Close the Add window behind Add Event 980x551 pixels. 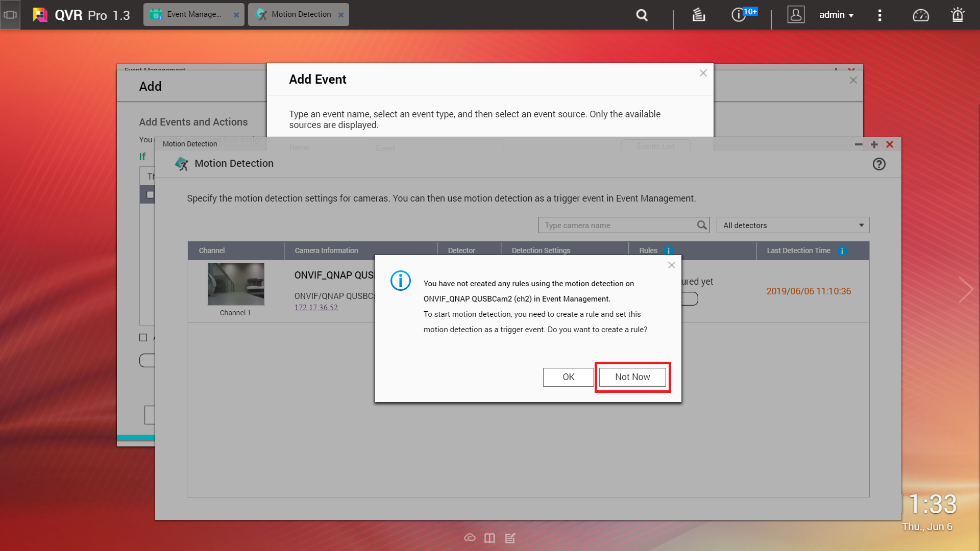coord(853,80)
